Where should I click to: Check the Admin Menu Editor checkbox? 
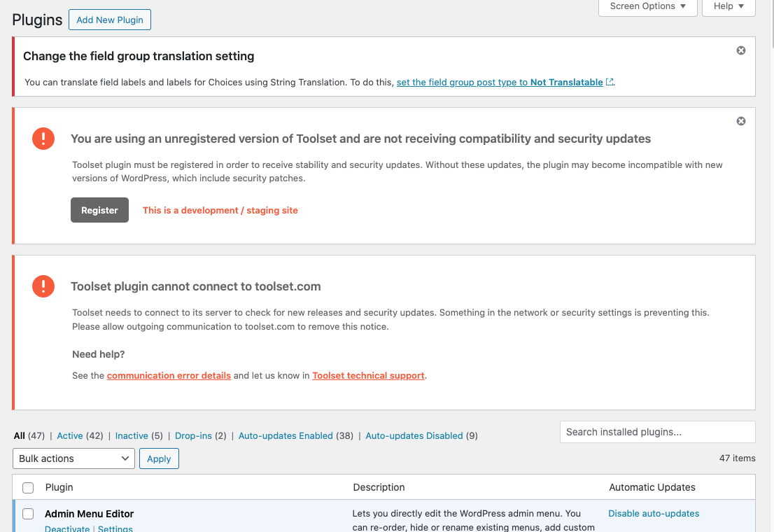pos(28,514)
